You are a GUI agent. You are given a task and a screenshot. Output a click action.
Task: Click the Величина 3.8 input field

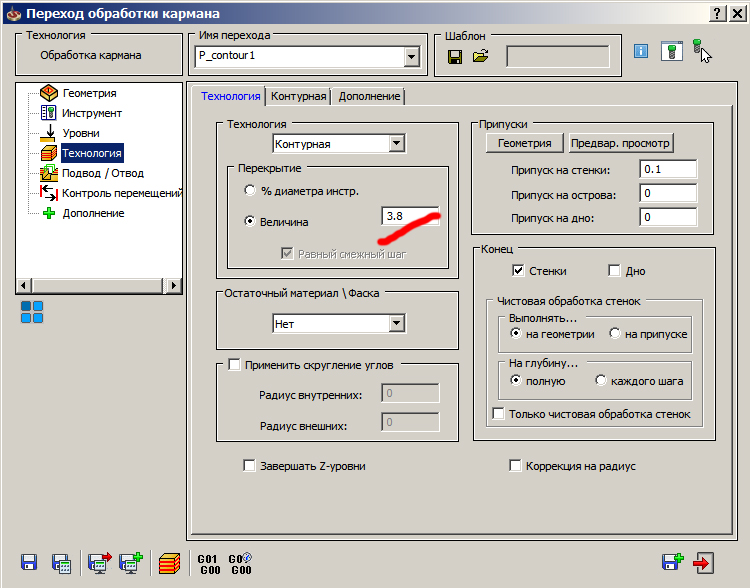coord(410,216)
